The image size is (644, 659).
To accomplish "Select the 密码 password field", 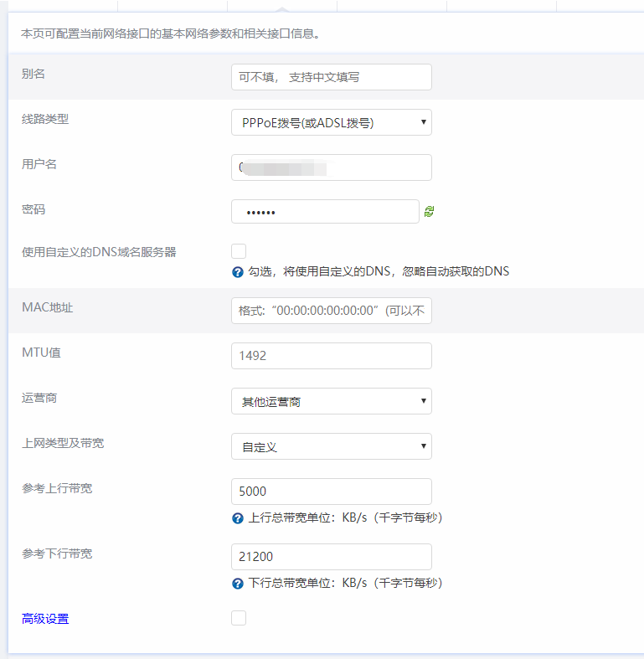I will [x=324, y=212].
